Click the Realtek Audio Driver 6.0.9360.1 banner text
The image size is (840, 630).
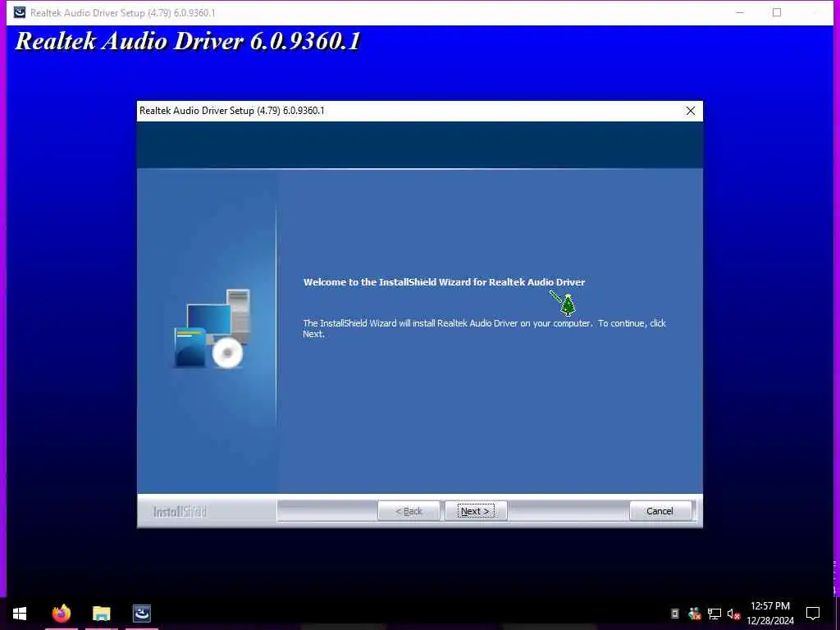(188, 41)
